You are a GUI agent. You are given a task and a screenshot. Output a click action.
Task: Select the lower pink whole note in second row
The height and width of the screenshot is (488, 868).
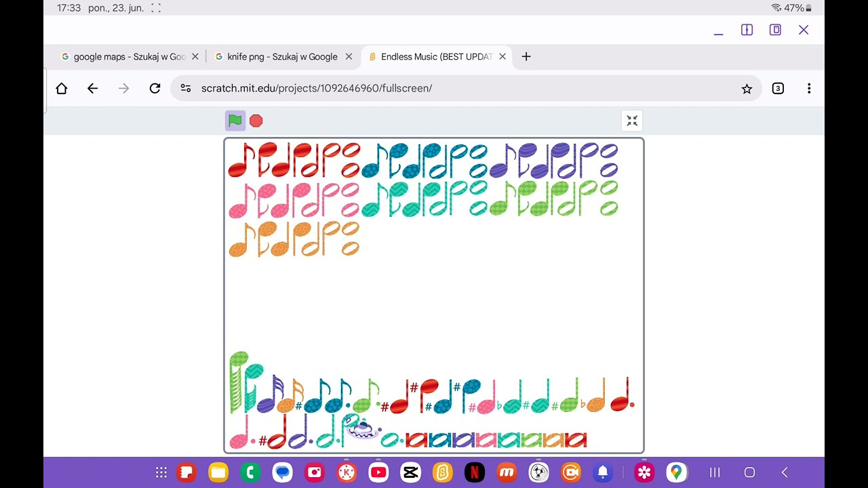(350, 210)
